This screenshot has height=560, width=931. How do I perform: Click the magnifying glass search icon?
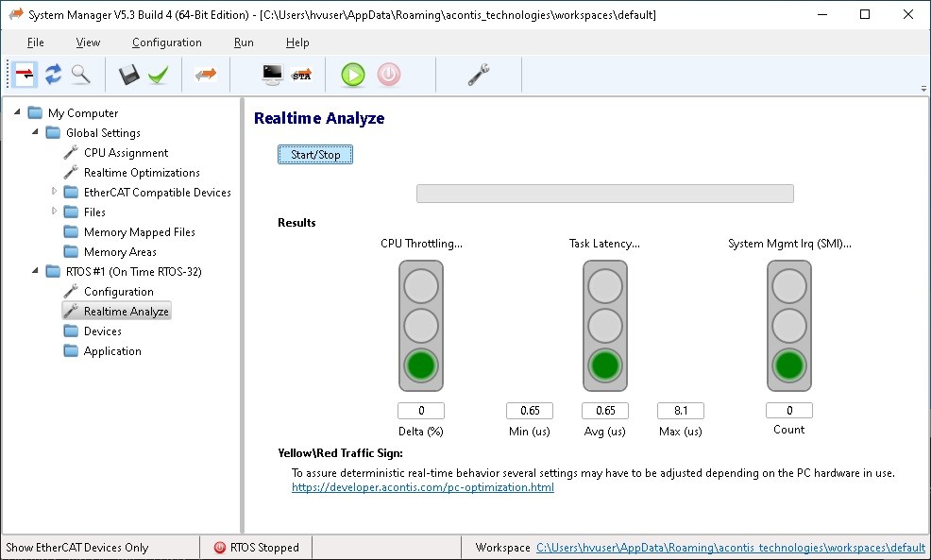coord(80,75)
